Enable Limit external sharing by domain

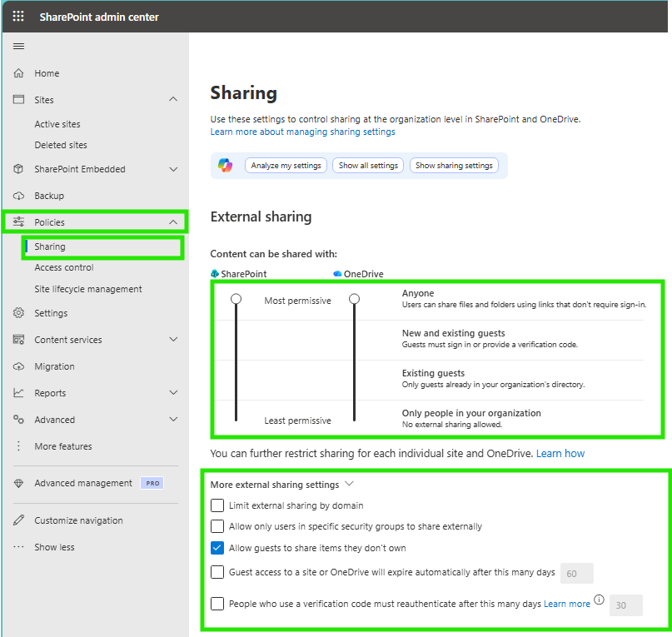click(x=217, y=505)
